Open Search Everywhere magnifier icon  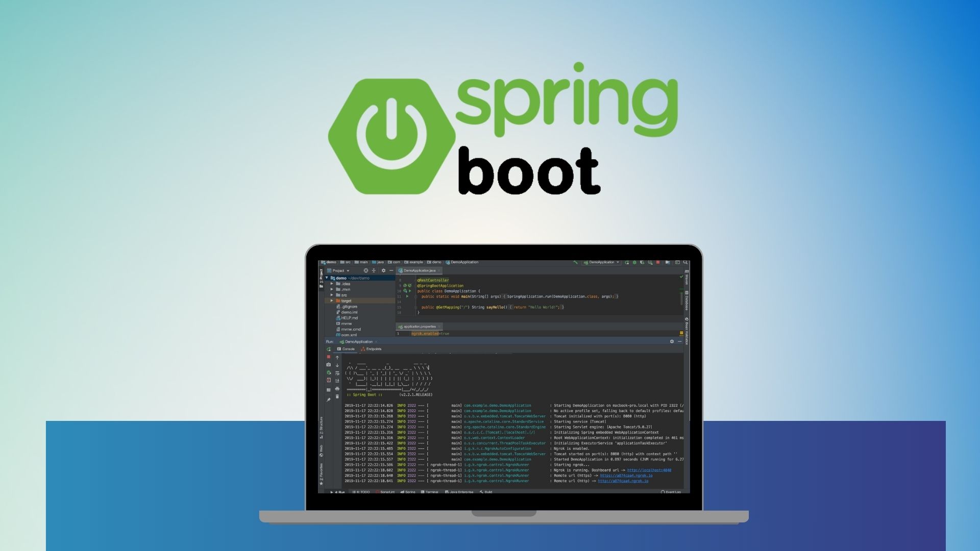pyautogui.click(x=685, y=262)
